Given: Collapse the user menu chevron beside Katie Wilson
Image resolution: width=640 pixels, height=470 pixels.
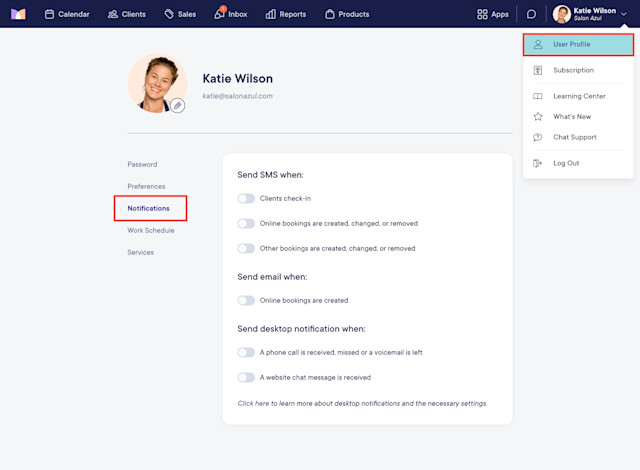Looking at the screenshot, I should click(x=624, y=14).
